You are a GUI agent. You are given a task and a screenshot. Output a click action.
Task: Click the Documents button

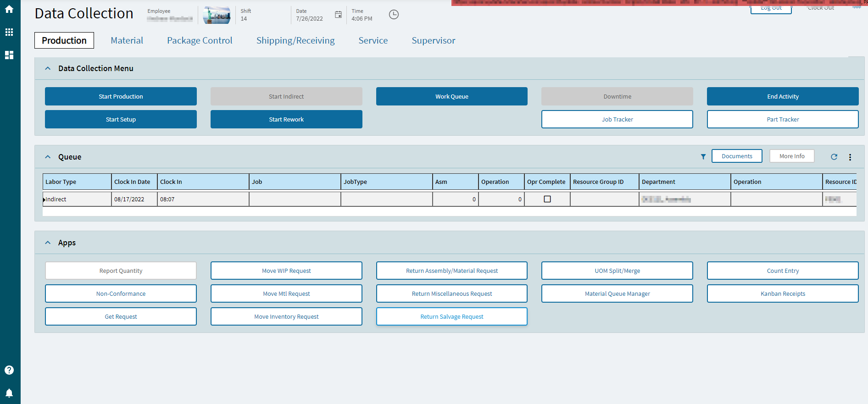pos(737,156)
